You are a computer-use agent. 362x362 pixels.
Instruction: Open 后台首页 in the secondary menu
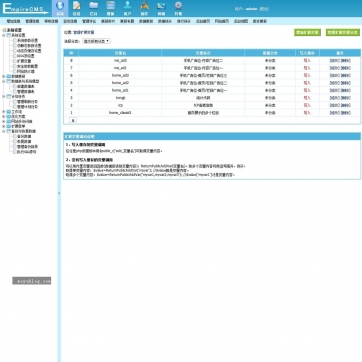203,21
